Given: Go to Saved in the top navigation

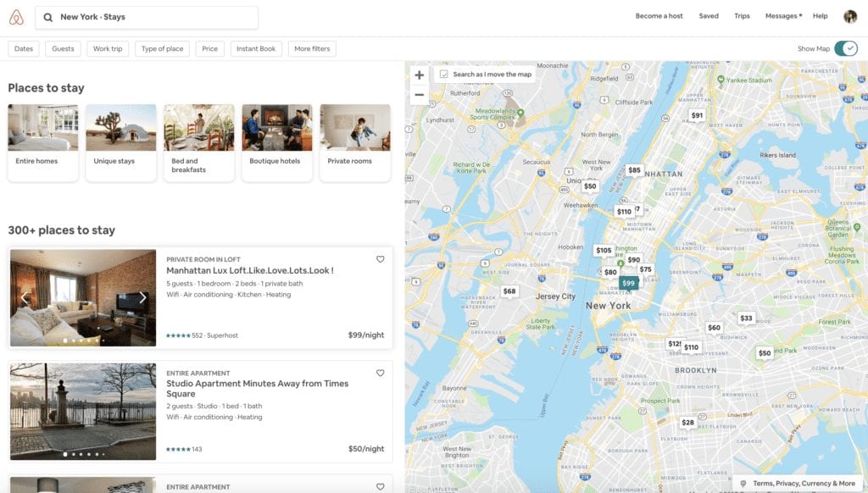Looking at the screenshot, I should [x=709, y=15].
